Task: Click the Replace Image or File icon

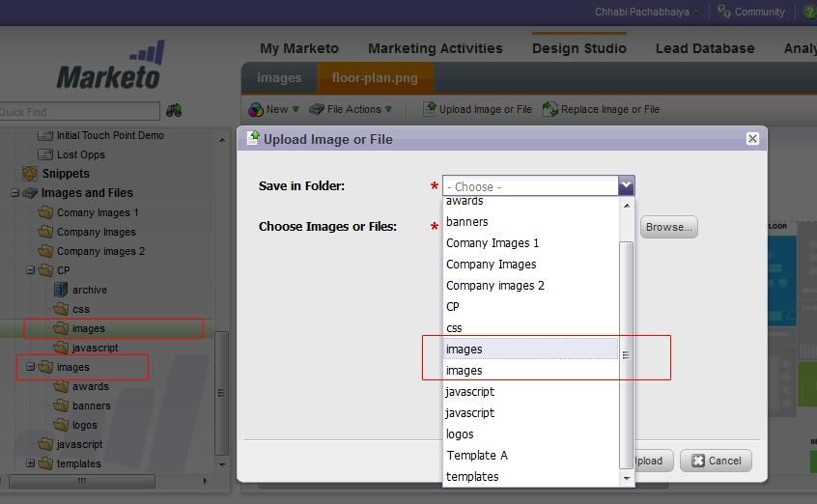Action: click(550, 109)
